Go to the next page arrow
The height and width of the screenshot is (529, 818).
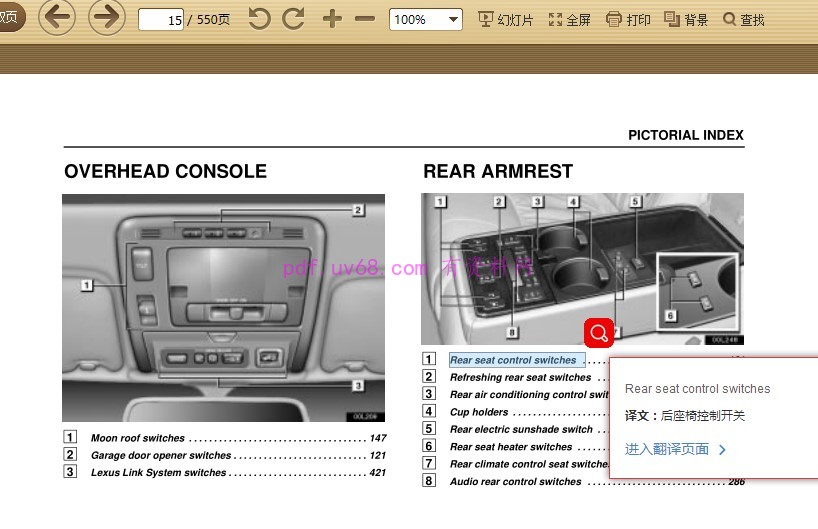106,18
